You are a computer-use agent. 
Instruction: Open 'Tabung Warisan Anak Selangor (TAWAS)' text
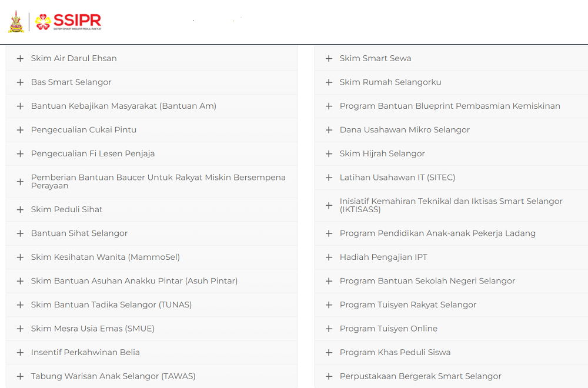(x=113, y=376)
